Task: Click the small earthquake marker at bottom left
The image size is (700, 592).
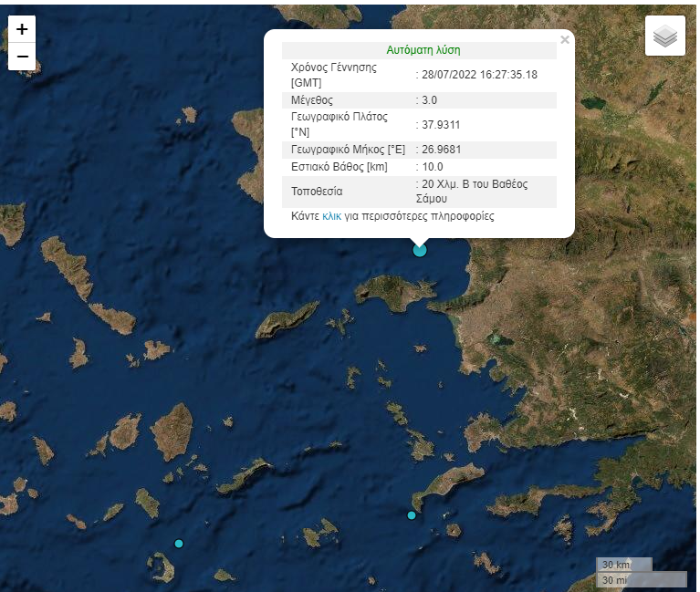Action: (179, 544)
